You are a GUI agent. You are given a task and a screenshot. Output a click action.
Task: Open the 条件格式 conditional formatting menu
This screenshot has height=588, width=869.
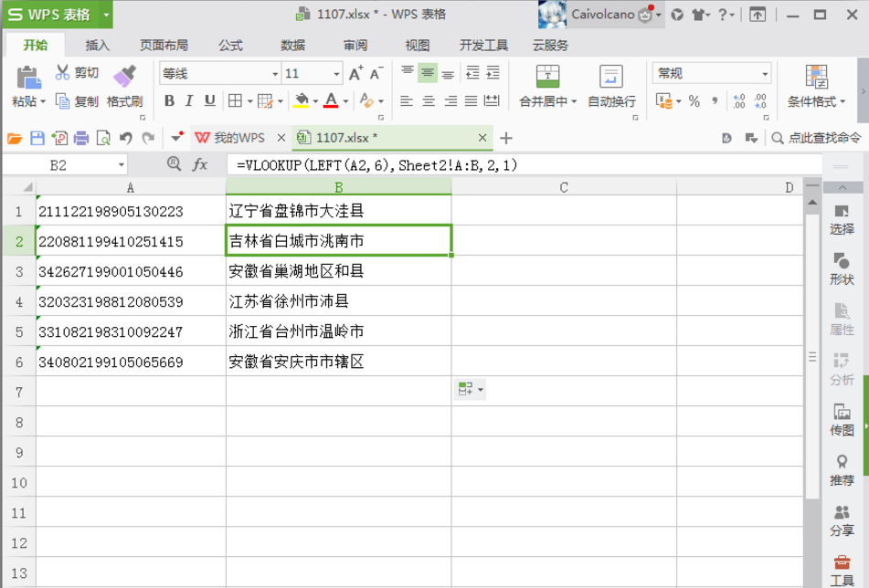click(816, 87)
